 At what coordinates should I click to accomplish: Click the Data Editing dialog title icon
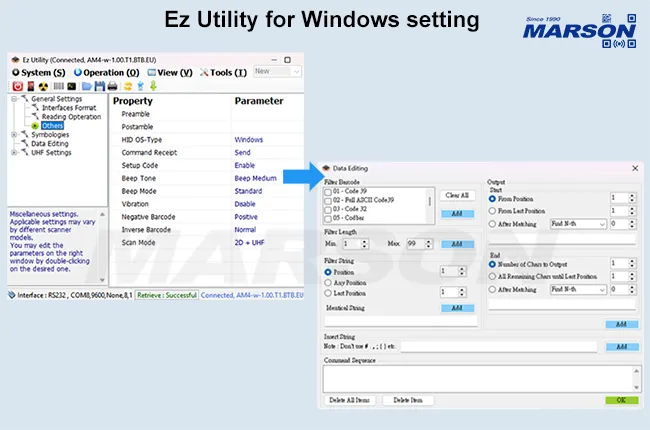tap(326, 168)
